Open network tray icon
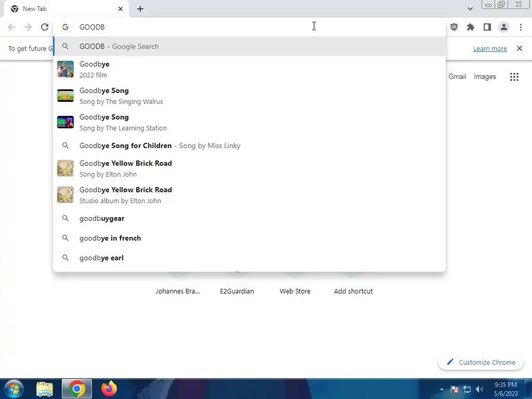This screenshot has width=532, height=399. point(467,389)
